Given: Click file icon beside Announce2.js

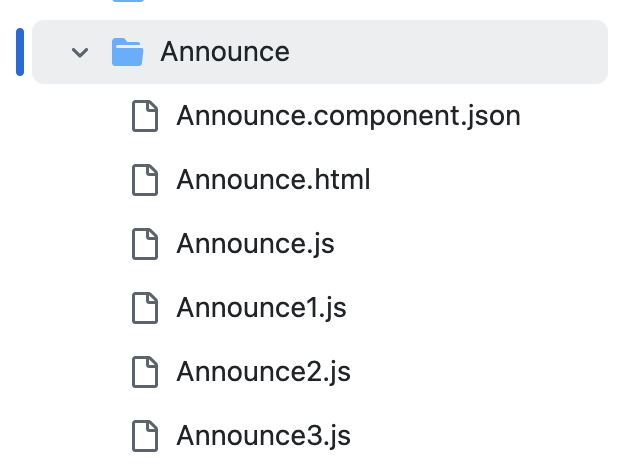Looking at the screenshot, I should click(x=145, y=372).
